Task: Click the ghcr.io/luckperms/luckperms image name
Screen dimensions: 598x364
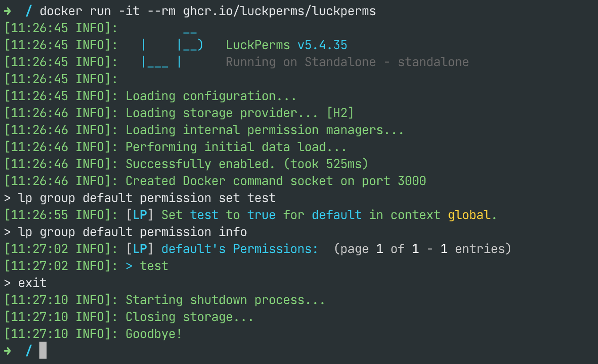Action: click(x=279, y=11)
